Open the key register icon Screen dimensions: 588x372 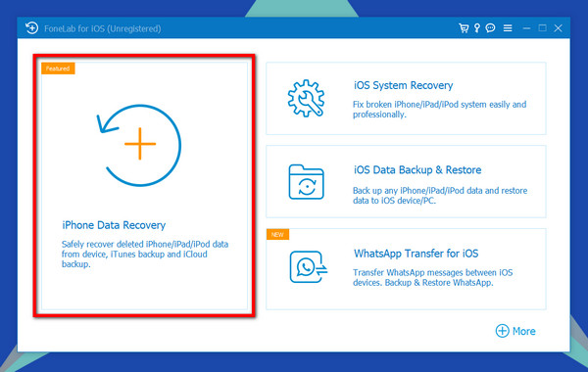477,28
